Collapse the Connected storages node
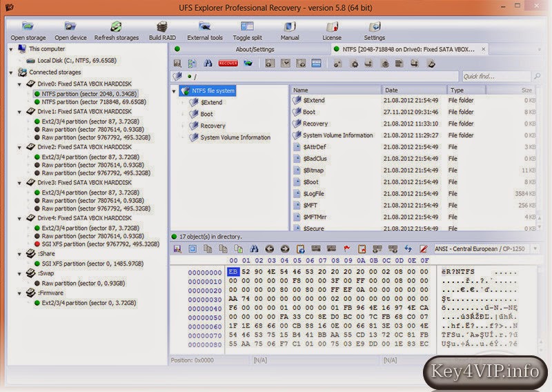Viewport: 552px width, 392px height. click(x=11, y=72)
